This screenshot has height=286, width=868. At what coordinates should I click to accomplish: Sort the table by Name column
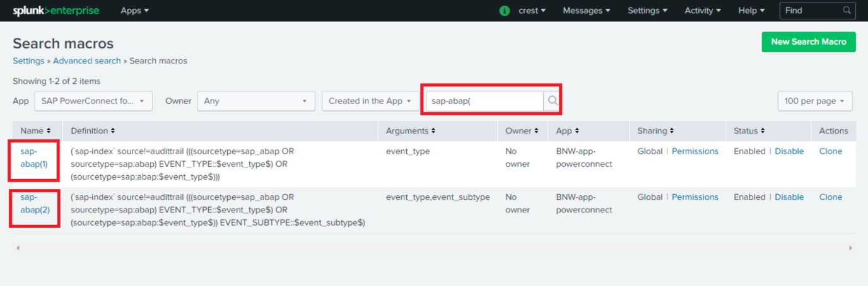[x=32, y=131]
